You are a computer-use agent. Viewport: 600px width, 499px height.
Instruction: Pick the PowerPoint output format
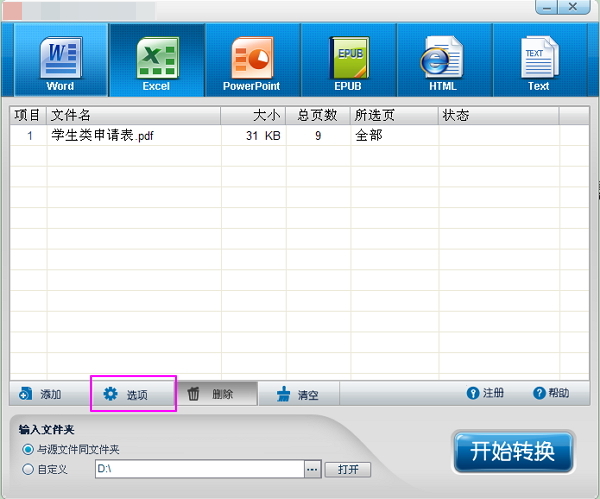(252, 60)
